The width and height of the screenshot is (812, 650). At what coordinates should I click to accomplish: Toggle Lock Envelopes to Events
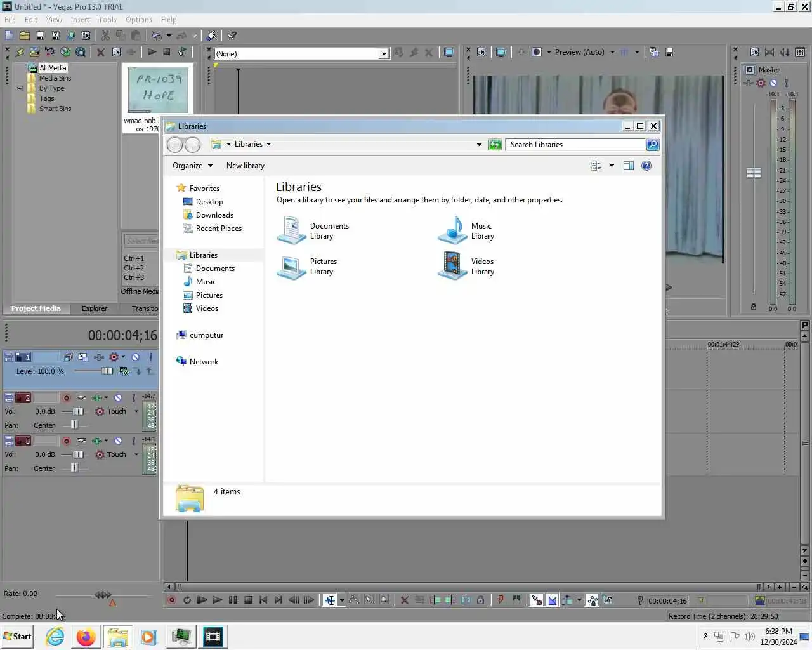point(592,600)
